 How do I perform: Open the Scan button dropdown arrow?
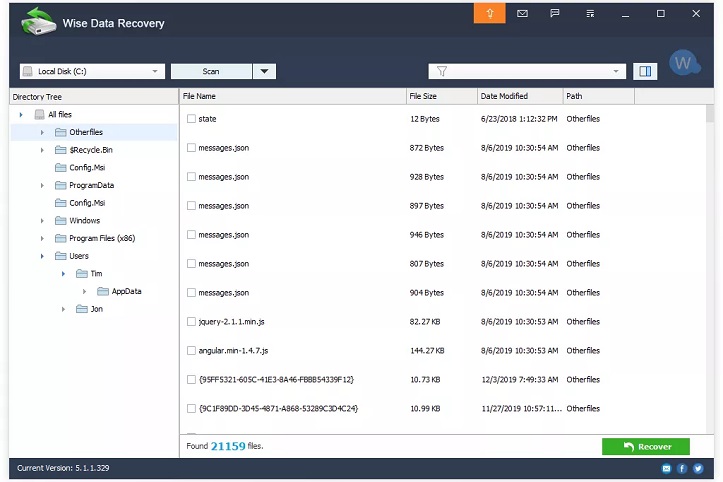coord(264,71)
